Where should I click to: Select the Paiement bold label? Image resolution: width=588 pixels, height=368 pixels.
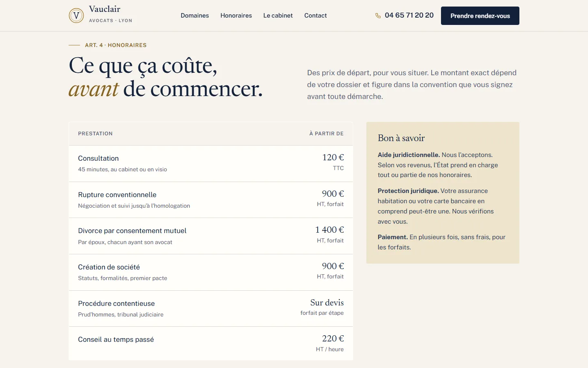pyautogui.click(x=393, y=237)
